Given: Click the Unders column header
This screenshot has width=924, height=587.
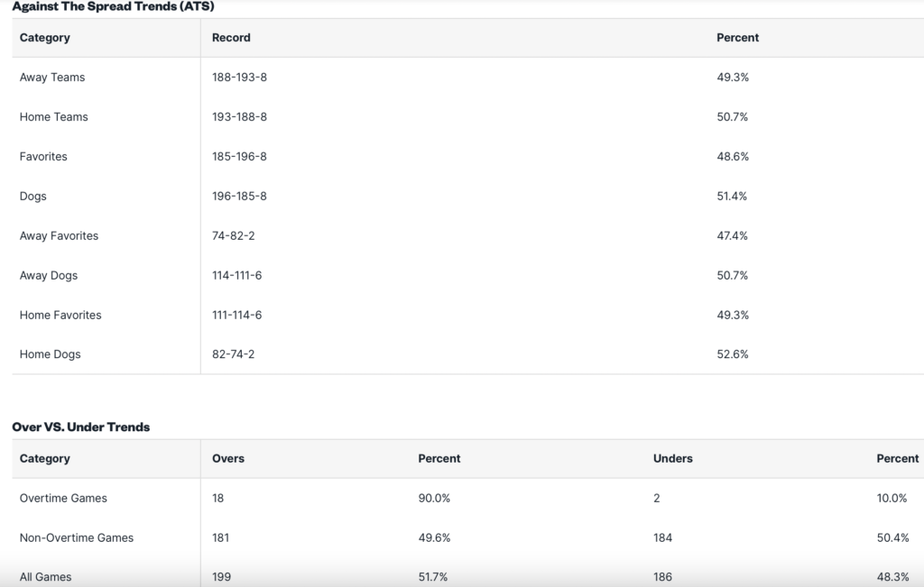Looking at the screenshot, I should pos(672,459).
